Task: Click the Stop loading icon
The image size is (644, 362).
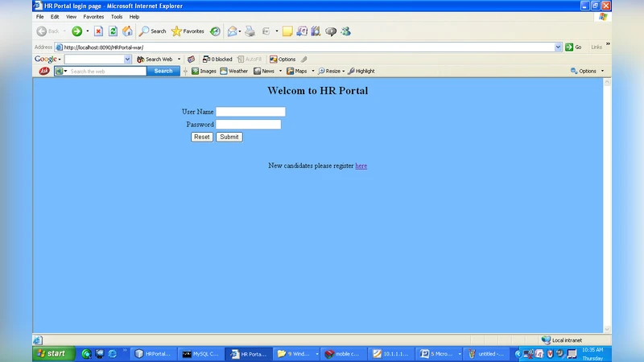Action: [x=98, y=31]
